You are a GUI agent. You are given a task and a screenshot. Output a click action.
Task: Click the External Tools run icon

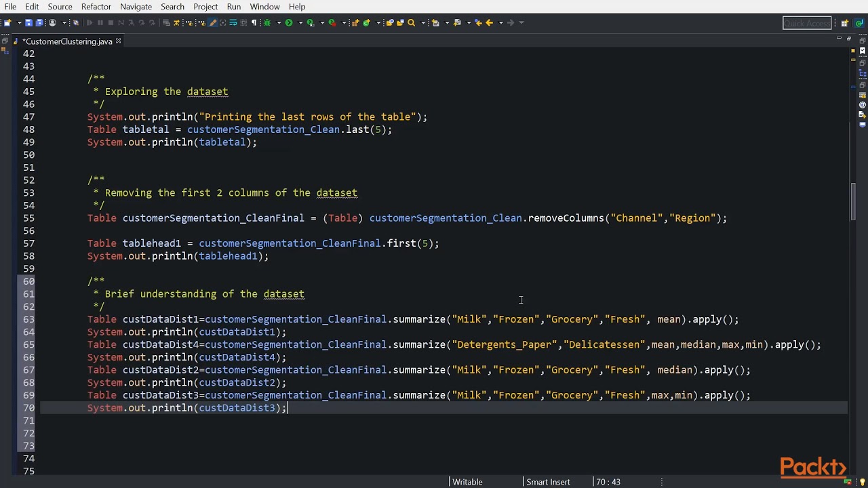pos(332,22)
